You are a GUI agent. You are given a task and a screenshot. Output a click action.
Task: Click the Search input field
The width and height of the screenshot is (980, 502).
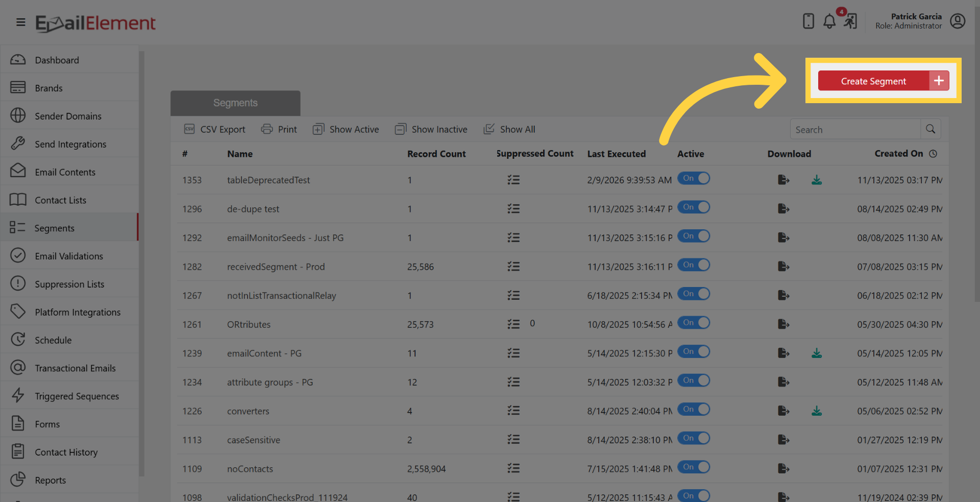pyautogui.click(x=855, y=129)
